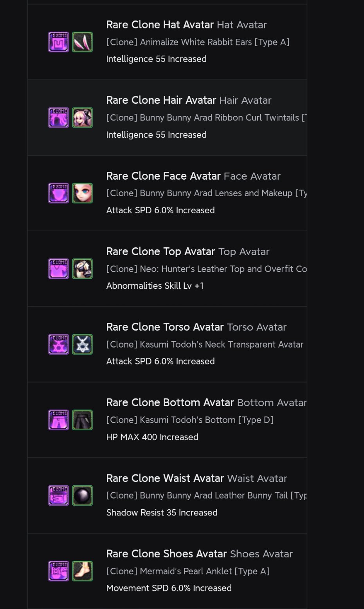Click the Kasumi Todoh's Neck Transparent Avatar text

[x=205, y=344]
